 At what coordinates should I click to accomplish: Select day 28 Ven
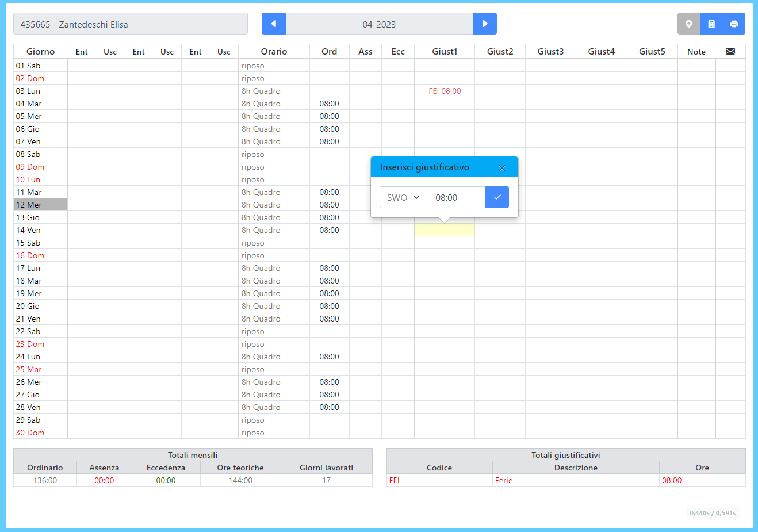click(x=40, y=407)
